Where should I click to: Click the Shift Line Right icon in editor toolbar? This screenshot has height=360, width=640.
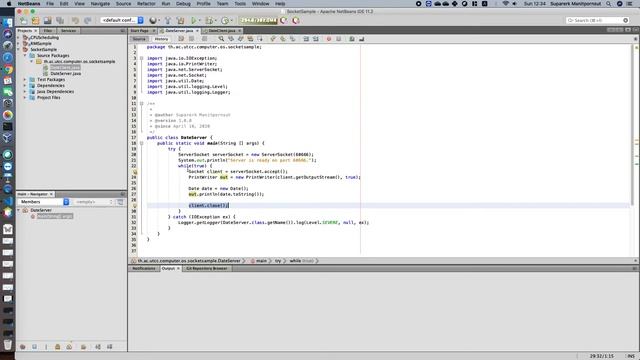[316, 39]
